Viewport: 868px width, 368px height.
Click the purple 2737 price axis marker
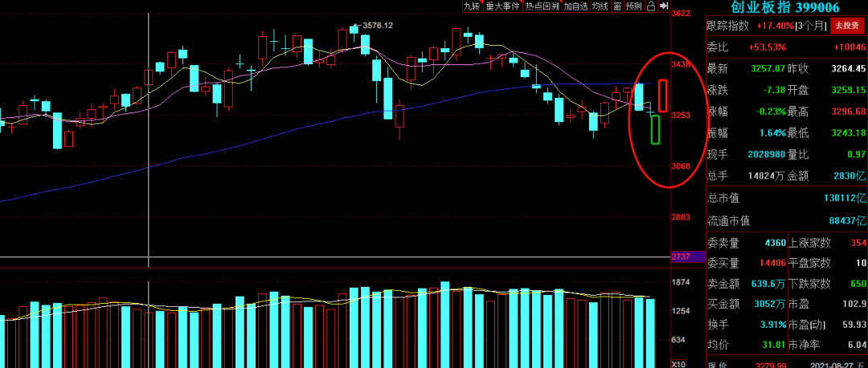click(x=680, y=256)
